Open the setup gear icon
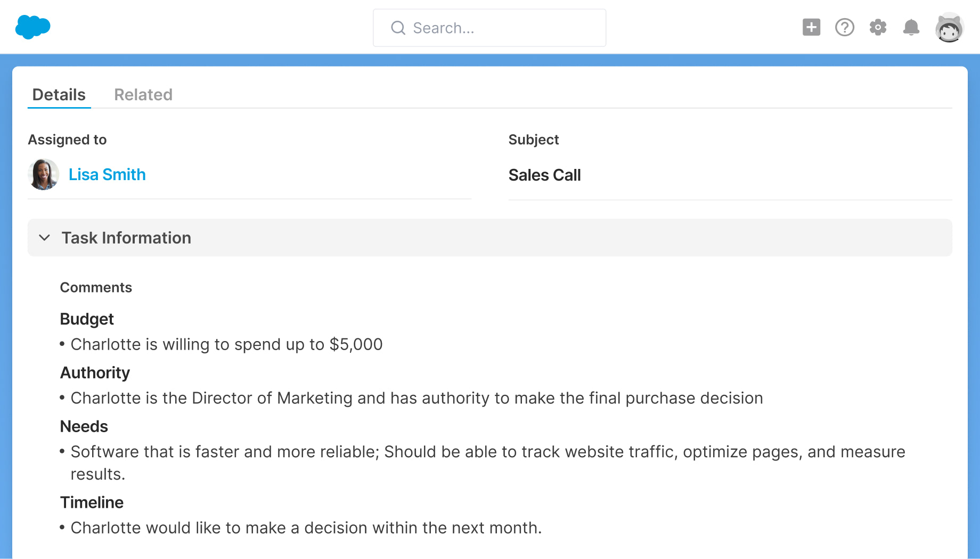Screen dimensions: 980x559 878,27
